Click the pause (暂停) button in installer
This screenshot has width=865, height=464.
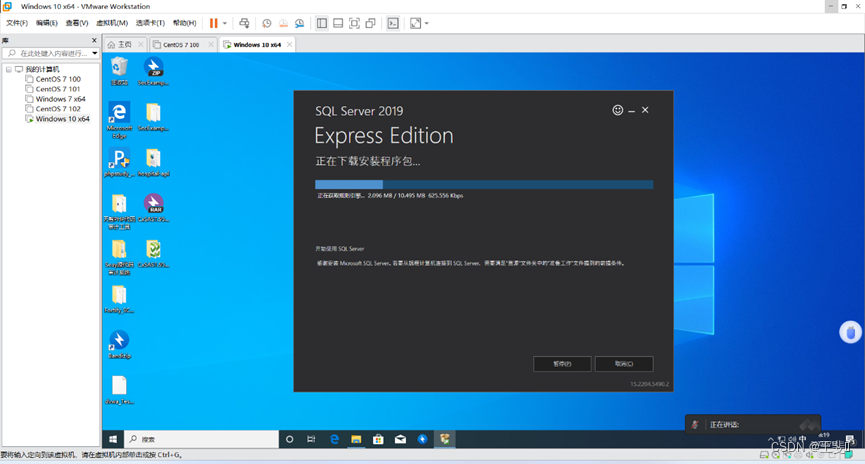[562, 364]
